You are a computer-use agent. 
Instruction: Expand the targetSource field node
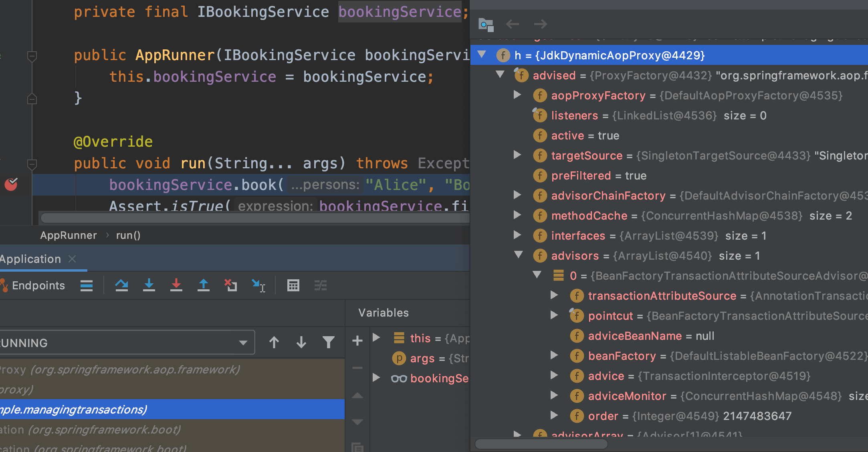pos(517,155)
